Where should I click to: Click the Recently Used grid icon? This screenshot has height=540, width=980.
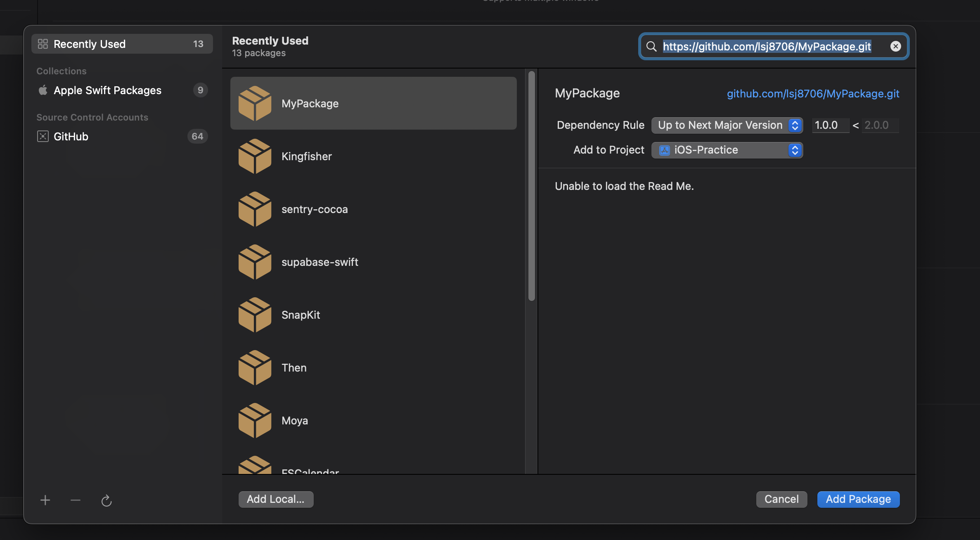43,44
